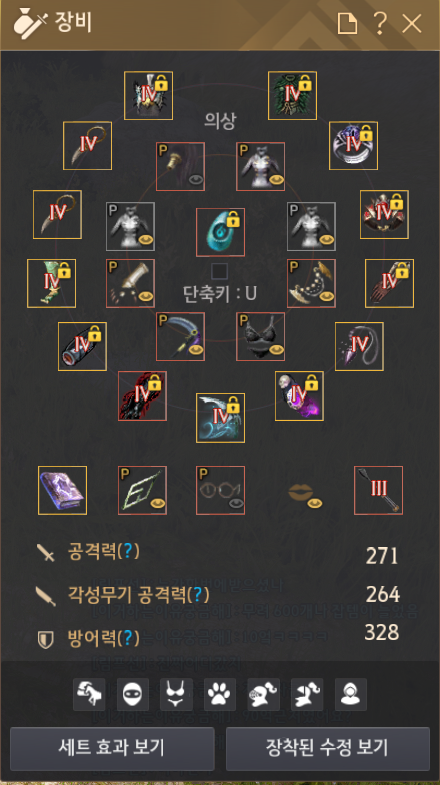This screenshot has width=440, height=785.
Task: Click the 장착된 수정 보기 button
Action: pos(328,748)
